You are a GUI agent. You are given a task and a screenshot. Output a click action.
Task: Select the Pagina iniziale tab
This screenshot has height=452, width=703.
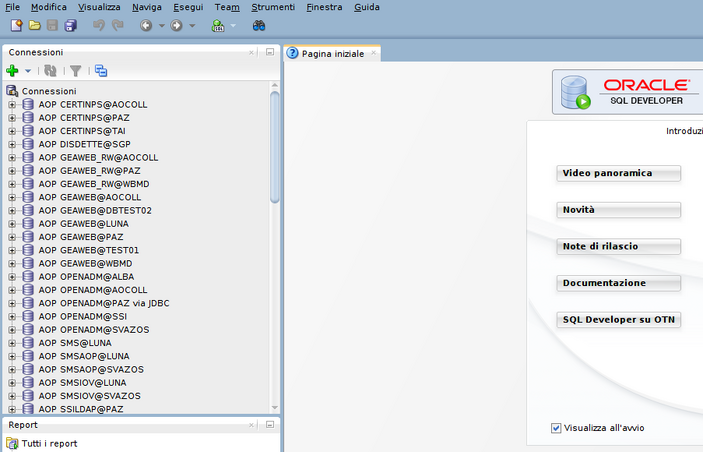[333, 54]
